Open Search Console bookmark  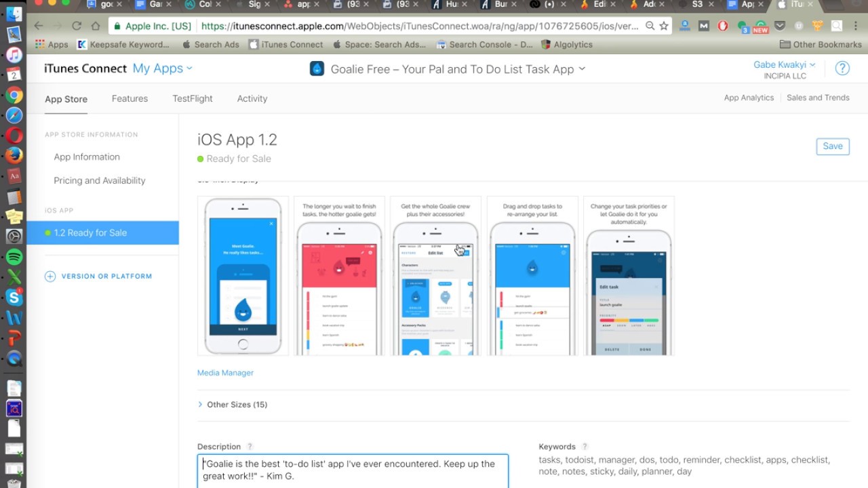tap(485, 45)
